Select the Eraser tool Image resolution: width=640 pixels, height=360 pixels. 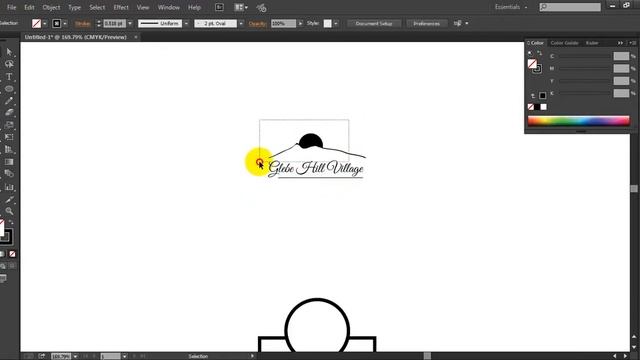(9, 113)
